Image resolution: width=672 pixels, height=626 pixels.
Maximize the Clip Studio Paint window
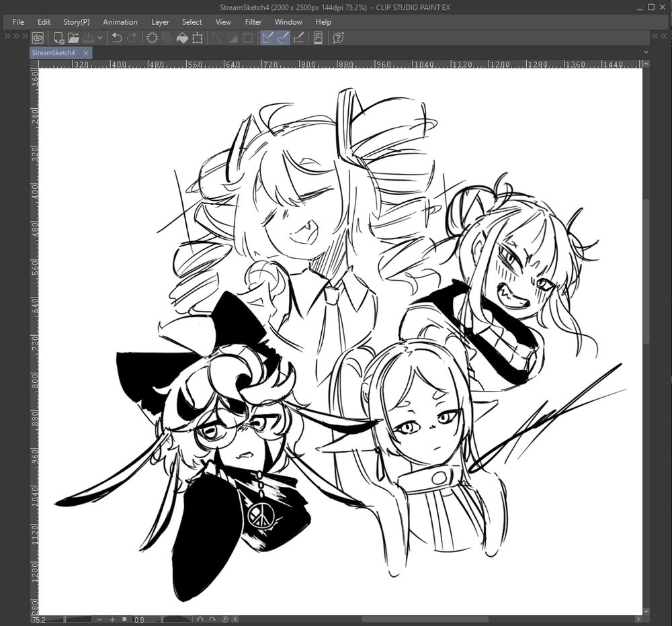tap(651, 7)
